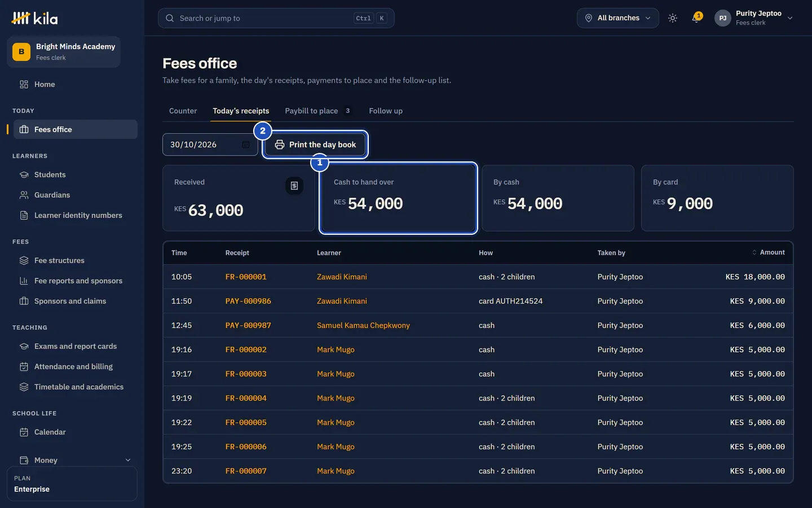
Task: Click the Kila logo
Action: 34,19
